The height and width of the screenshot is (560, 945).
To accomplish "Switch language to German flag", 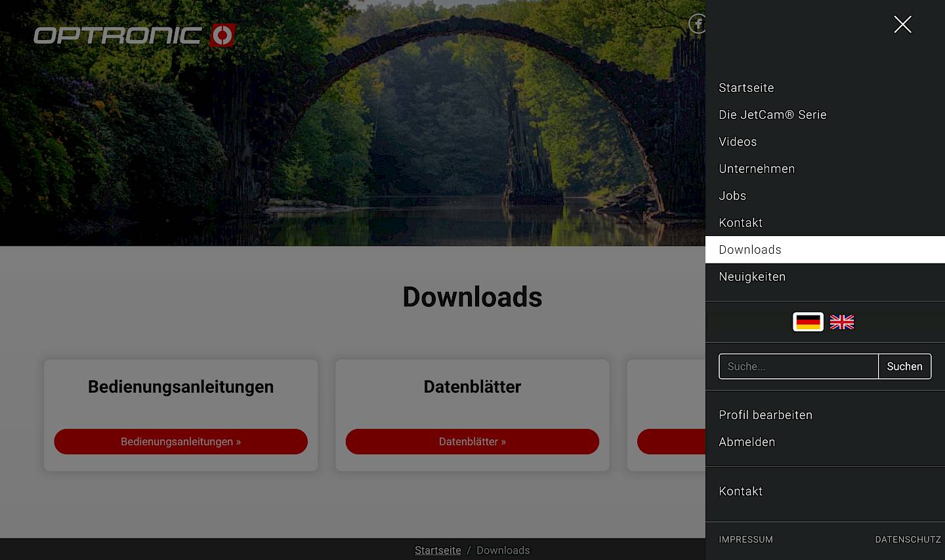I will (808, 322).
